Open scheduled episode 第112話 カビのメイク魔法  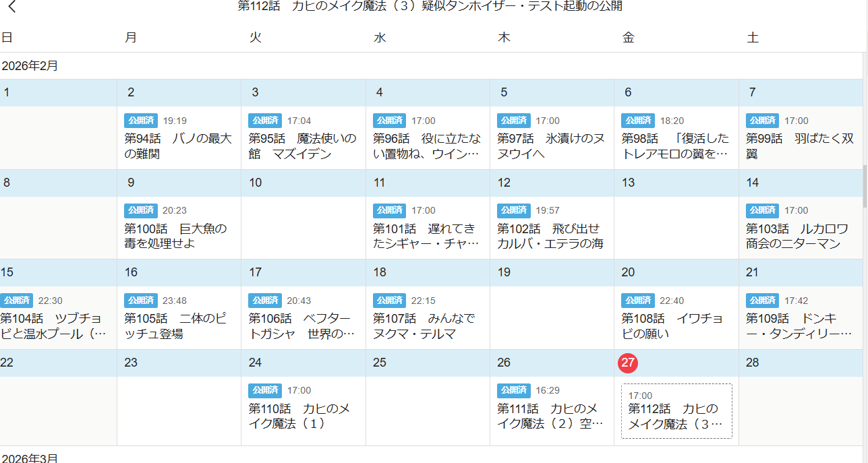[x=676, y=416]
